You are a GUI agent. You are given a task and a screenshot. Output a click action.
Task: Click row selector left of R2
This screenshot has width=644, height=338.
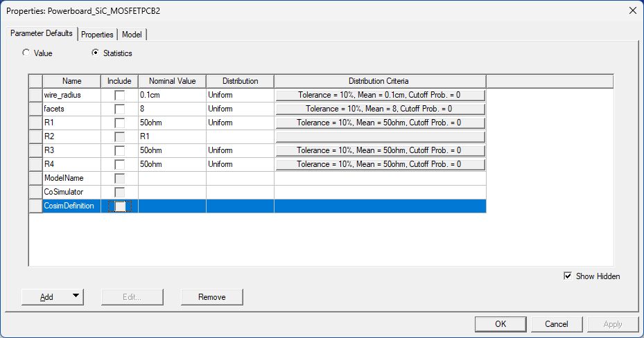[36, 137]
